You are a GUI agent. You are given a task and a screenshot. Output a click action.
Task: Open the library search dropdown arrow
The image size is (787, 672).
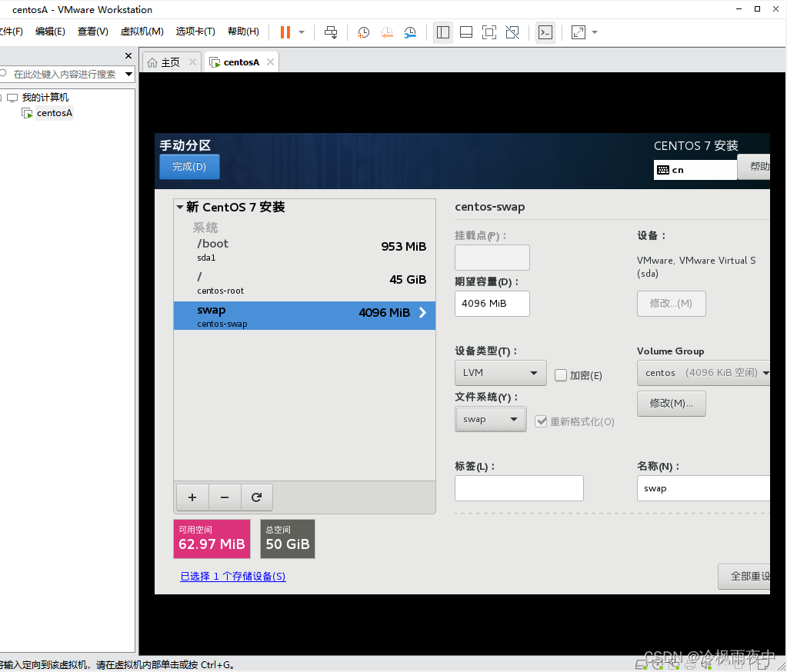[x=129, y=75]
